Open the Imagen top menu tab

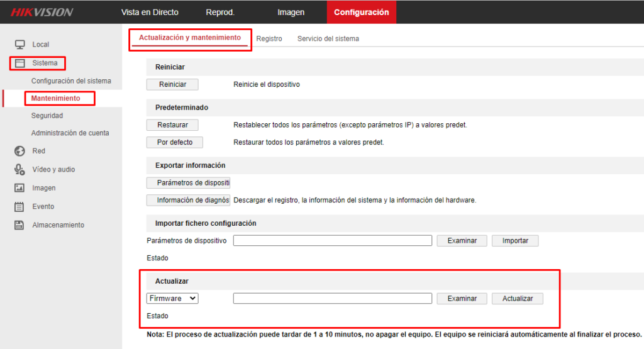point(291,13)
